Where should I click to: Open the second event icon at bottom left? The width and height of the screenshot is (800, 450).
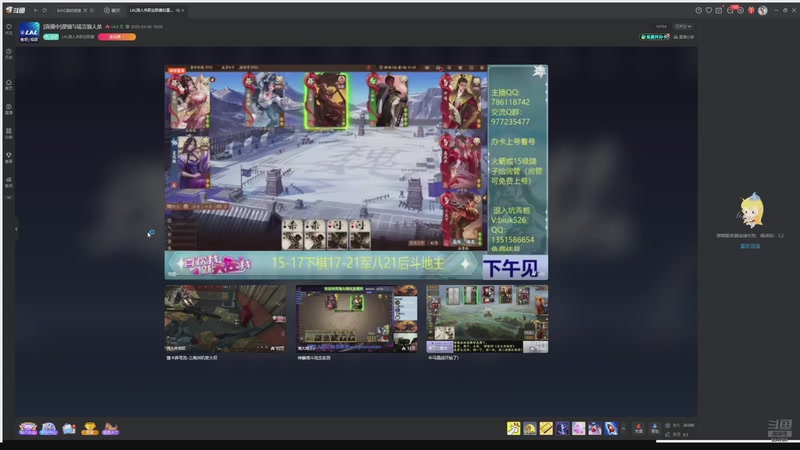click(49, 429)
